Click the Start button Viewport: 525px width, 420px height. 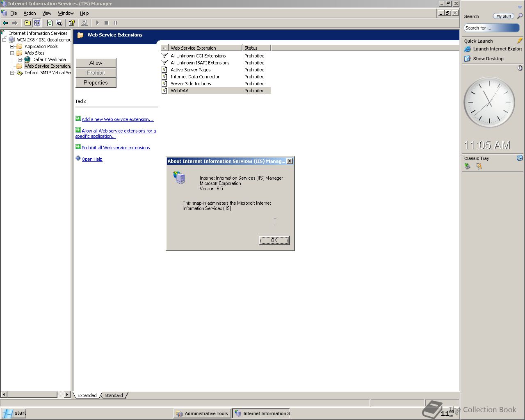coord(14,413)
